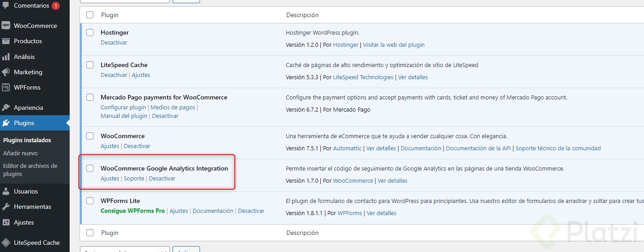Open LiteSpeed Technologies author link
The image size is (644, 252).
[x=363, y=77]
